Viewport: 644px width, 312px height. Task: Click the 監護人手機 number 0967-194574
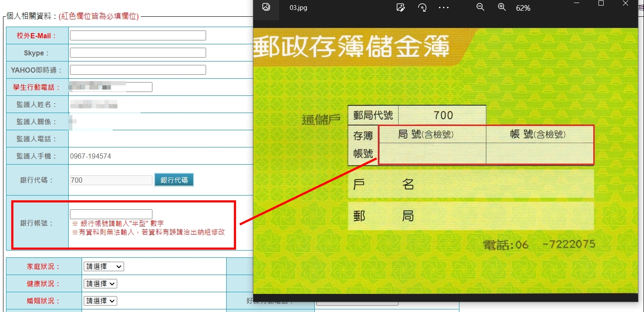click(x=91, y=156)
